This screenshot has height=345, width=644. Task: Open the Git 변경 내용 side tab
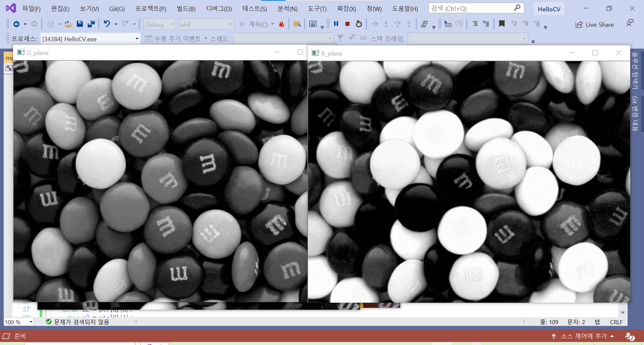635,113
